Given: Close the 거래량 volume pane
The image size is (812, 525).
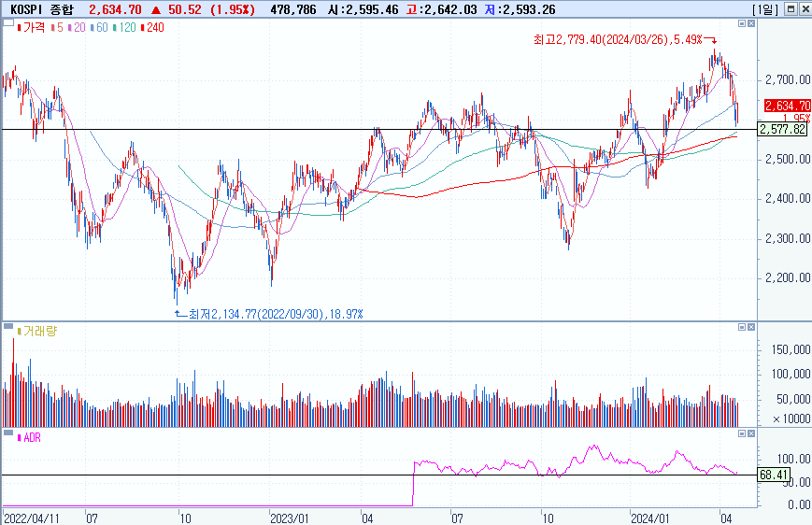Looking at the screenshot, I should 751,327.
